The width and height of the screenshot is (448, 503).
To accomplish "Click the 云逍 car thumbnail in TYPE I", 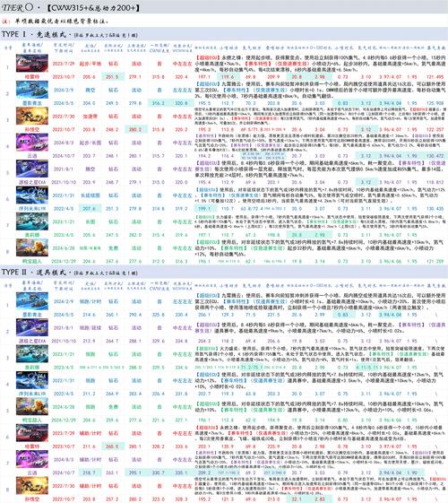I will coord(32,142).
